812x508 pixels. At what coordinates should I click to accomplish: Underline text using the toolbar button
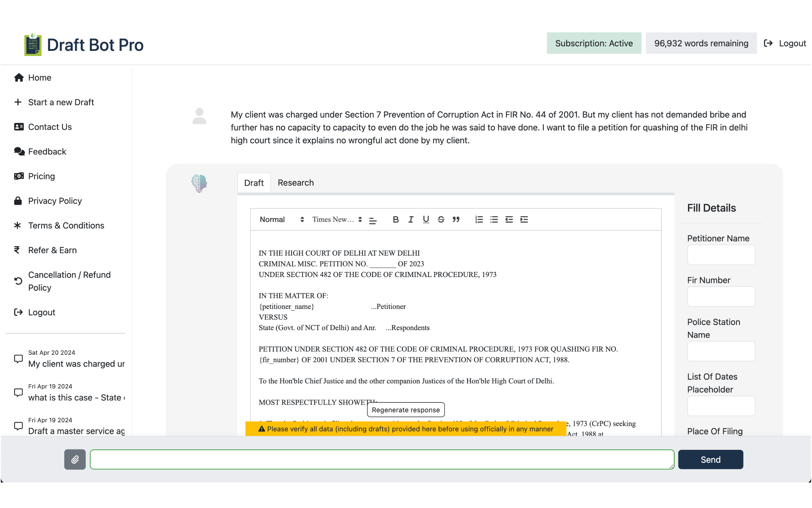(x=426, y=219)
